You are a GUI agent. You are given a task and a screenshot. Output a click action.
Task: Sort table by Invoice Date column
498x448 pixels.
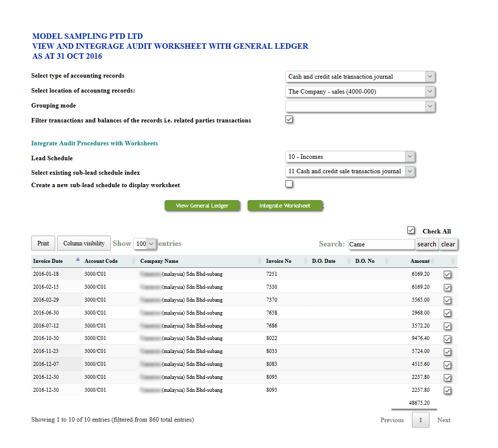tap(48, 261)
